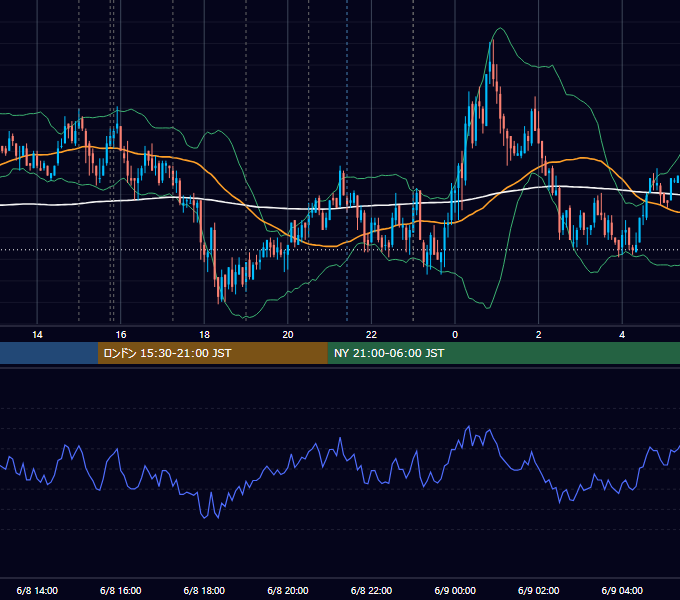Click the 20 hour axis label
Screen dimensions: 680x600
288,335
